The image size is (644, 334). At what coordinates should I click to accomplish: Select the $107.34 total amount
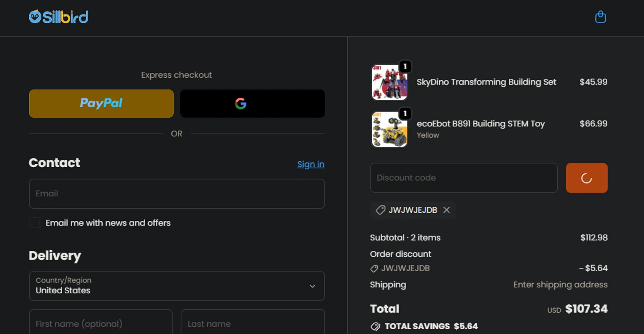586,309
